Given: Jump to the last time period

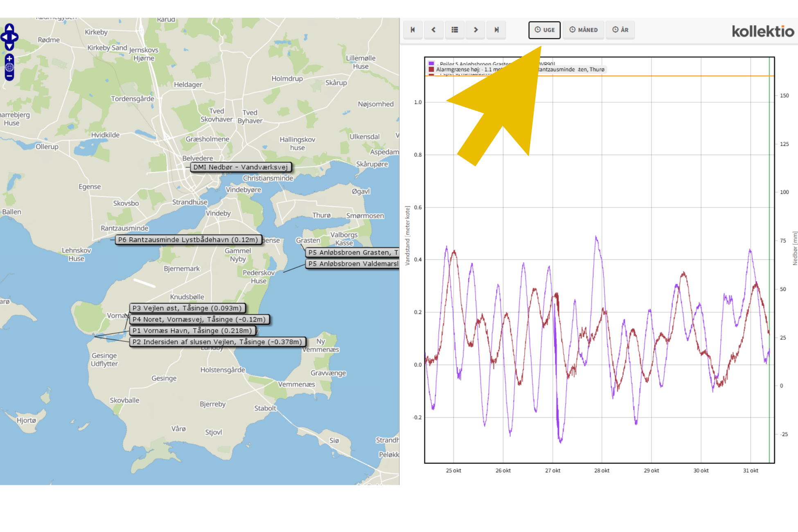Looking at the screenshot, I should pos(496,29).
